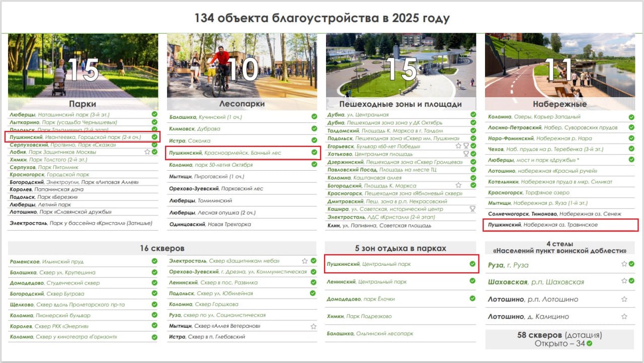Click the «16 скверов» section header
This screenshot has width=644, height=363.
162,248
